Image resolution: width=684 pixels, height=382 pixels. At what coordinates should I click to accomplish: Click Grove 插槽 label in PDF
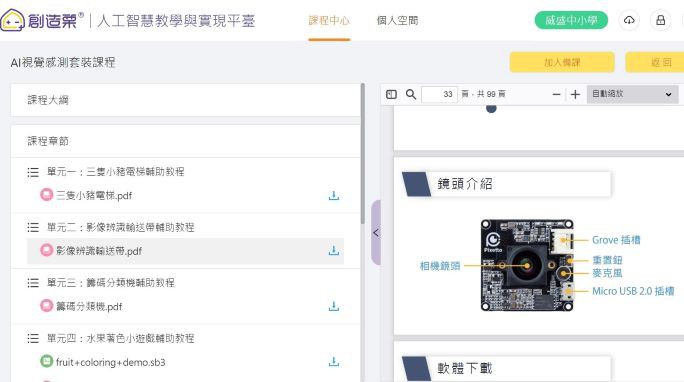(616, 240)
